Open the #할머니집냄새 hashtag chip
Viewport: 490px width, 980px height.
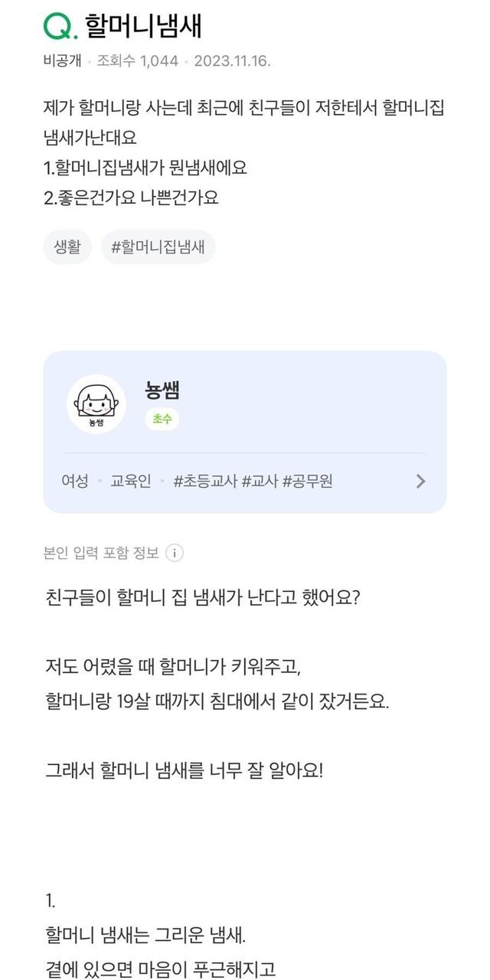click(158, 247)
